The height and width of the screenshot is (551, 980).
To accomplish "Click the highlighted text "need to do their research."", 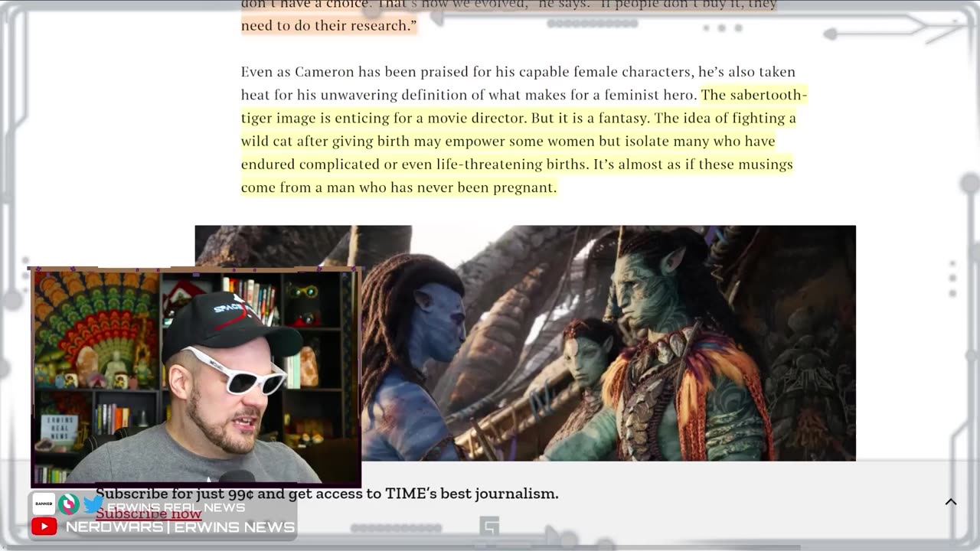I will [329, 25].
